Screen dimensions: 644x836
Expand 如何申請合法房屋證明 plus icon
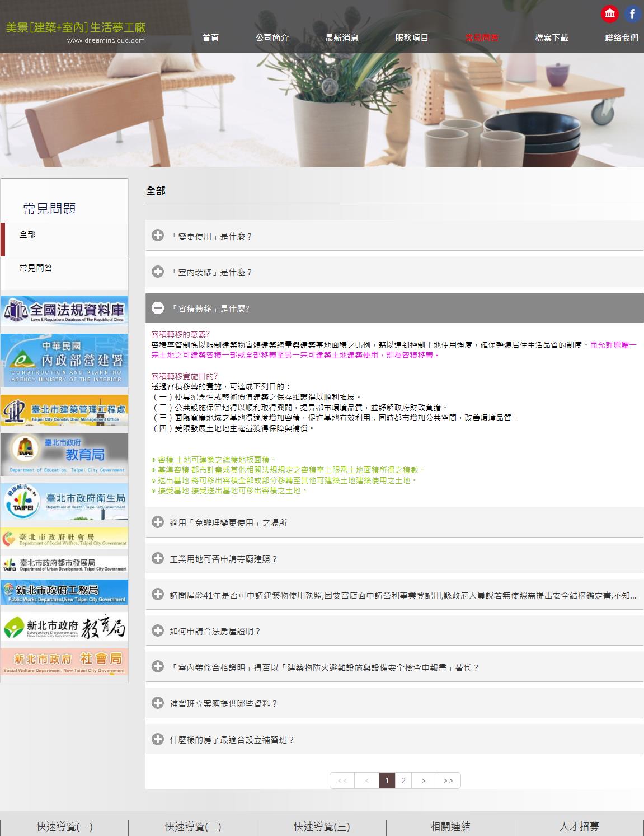coord(158,630)
